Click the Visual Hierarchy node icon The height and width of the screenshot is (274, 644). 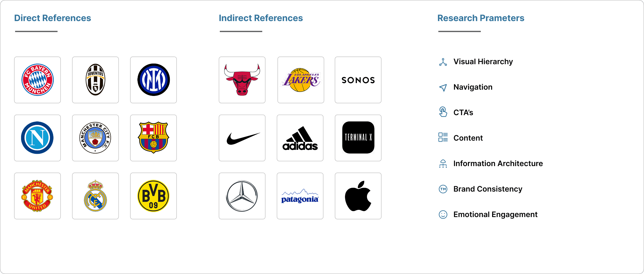pyautogui.click(x=443, y=62)
